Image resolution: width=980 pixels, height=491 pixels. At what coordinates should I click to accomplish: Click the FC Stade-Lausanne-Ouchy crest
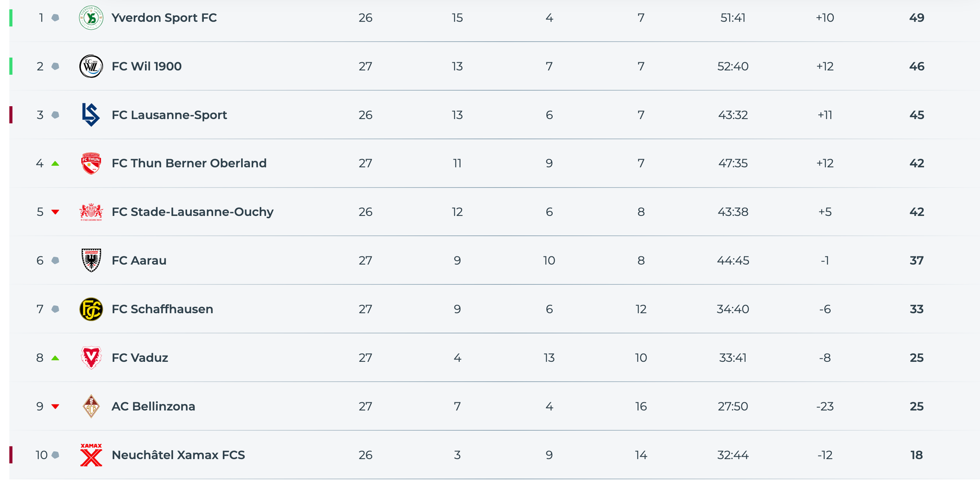[x=91, y=212]
